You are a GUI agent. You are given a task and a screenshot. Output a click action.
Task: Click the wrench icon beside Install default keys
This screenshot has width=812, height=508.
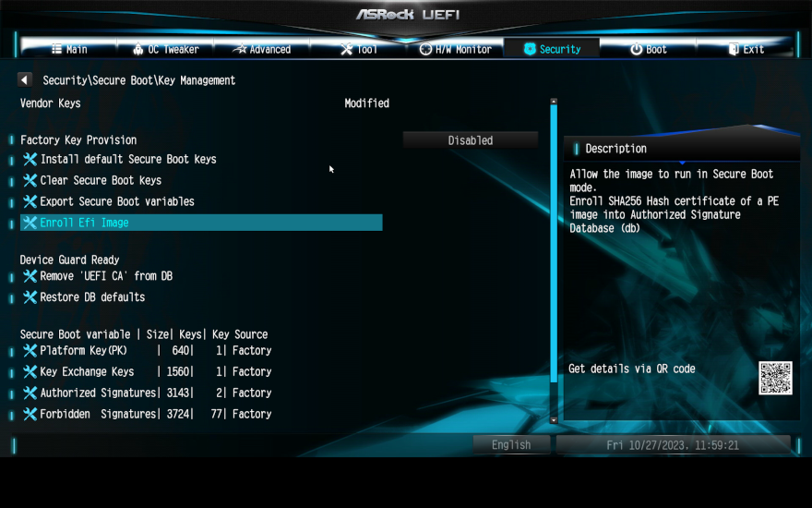pos(30,159)
